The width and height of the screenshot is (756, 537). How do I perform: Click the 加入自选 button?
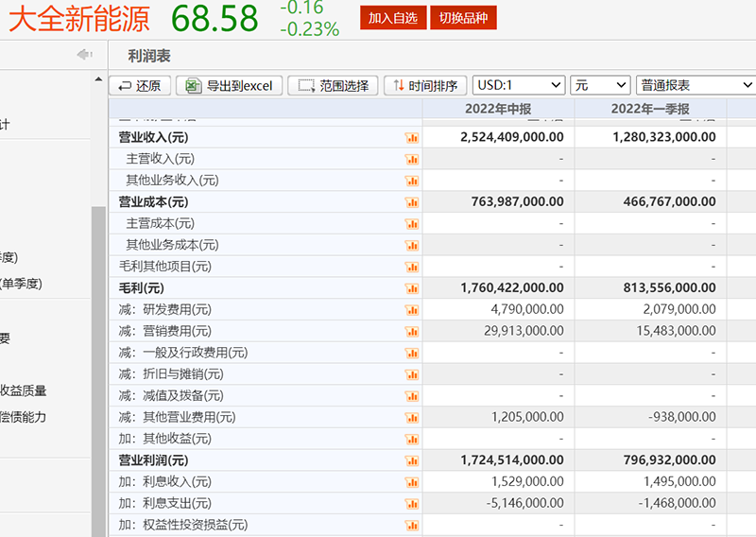[x=392, y=18]
